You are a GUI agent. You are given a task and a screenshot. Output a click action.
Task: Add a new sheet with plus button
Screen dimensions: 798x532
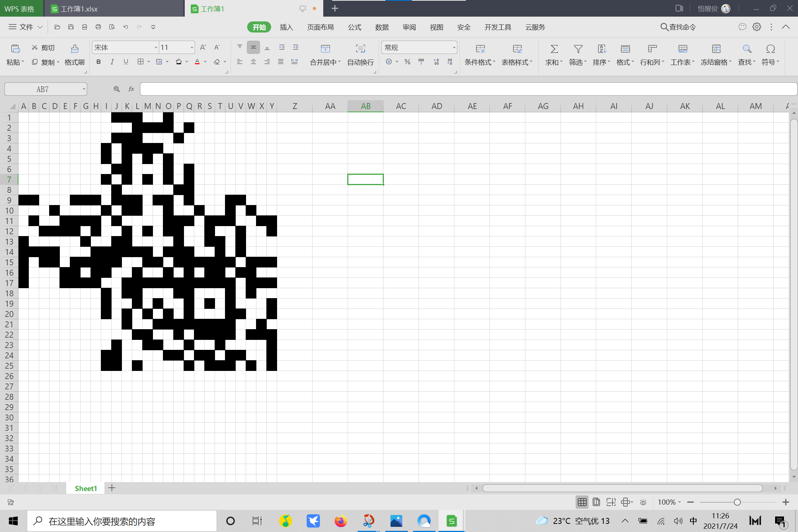coord(112,488)
